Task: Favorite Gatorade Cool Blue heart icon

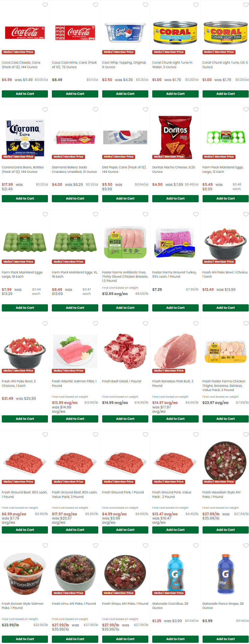Action: point(196,546)
